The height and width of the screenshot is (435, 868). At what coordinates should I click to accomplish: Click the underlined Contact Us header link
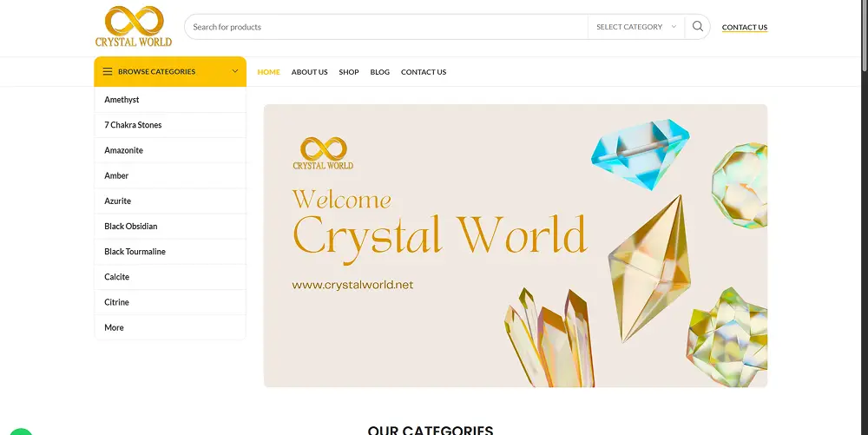[745, 27]
